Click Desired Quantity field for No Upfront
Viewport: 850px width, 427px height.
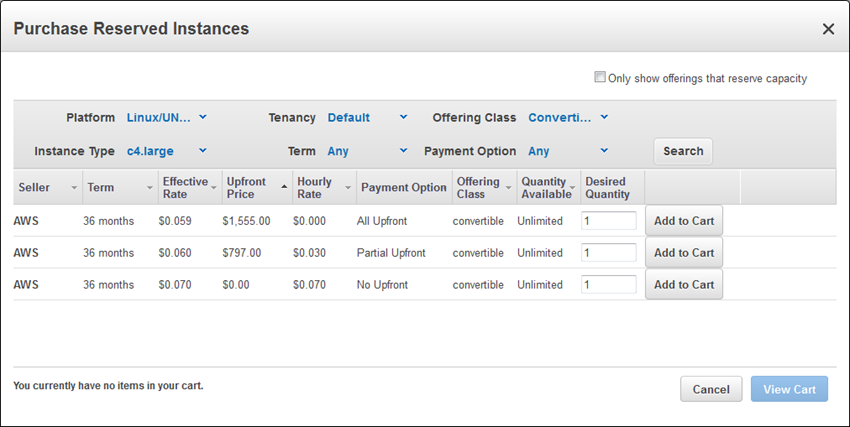pyautogui.click(x=609, y=285)
